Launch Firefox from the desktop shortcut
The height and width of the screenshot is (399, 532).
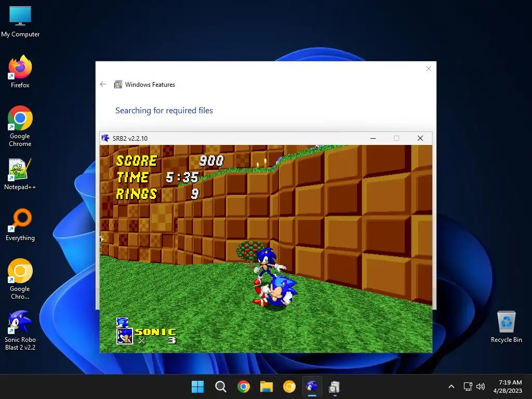pyautogui.click(x=20, y=72)
